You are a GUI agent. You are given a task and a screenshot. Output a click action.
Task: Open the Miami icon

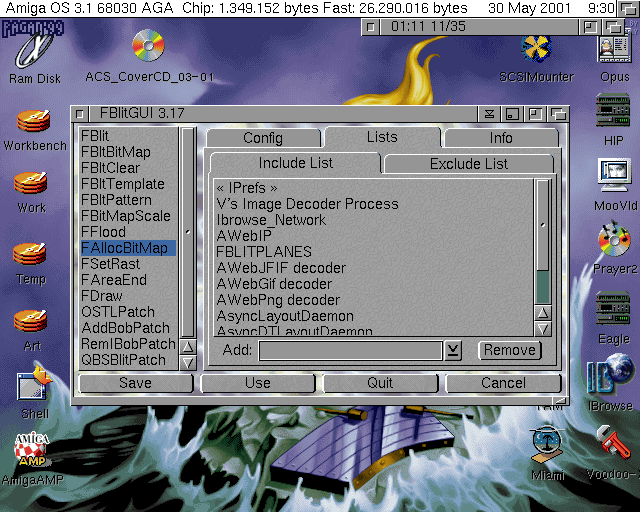pos(547,445)
